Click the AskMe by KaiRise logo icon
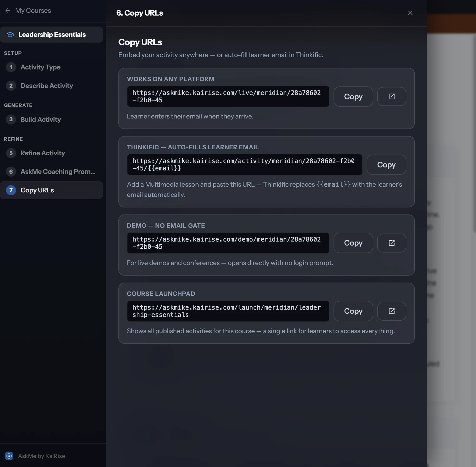The image size is (476, 467). pos(9,456)
